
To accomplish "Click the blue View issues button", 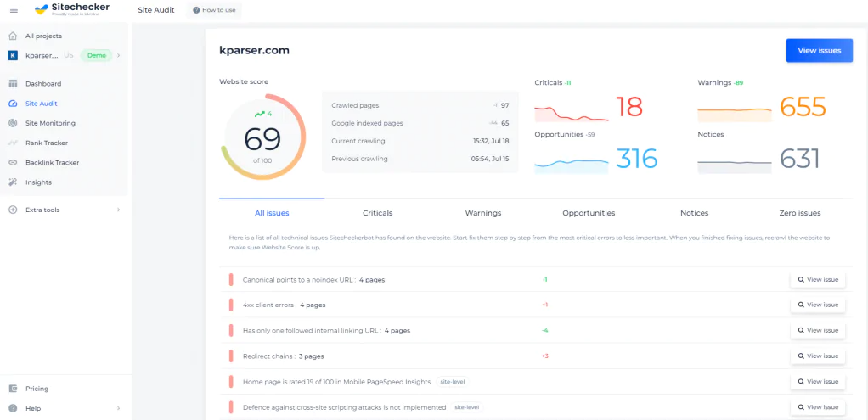I will tap(819, 50).
